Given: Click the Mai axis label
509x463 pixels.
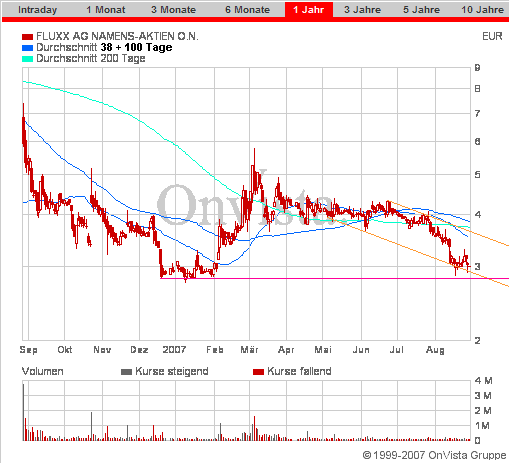Looking at the screenshot, I should pos(323,349).
